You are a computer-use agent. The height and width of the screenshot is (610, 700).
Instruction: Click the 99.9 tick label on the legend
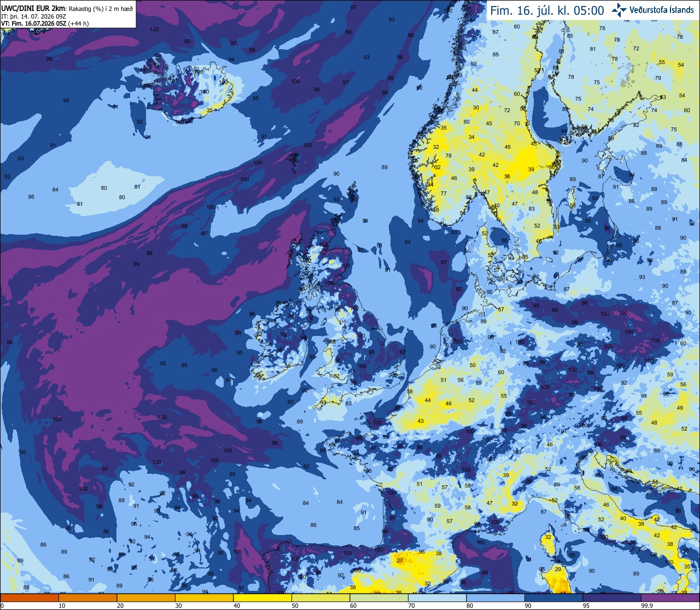pos(647,606)
